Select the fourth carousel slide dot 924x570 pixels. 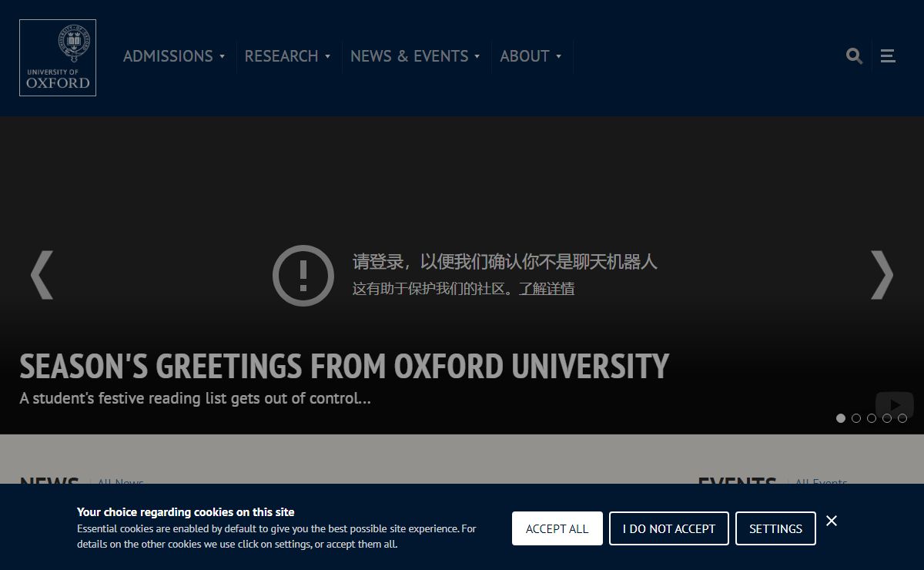pyautogui.click(x=887, y=418)
